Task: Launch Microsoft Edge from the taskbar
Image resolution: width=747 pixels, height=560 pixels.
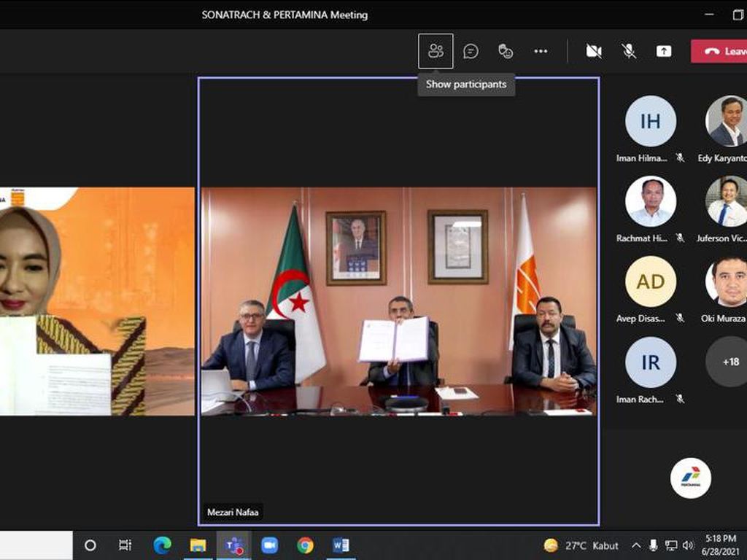Action: coord(163,545)
